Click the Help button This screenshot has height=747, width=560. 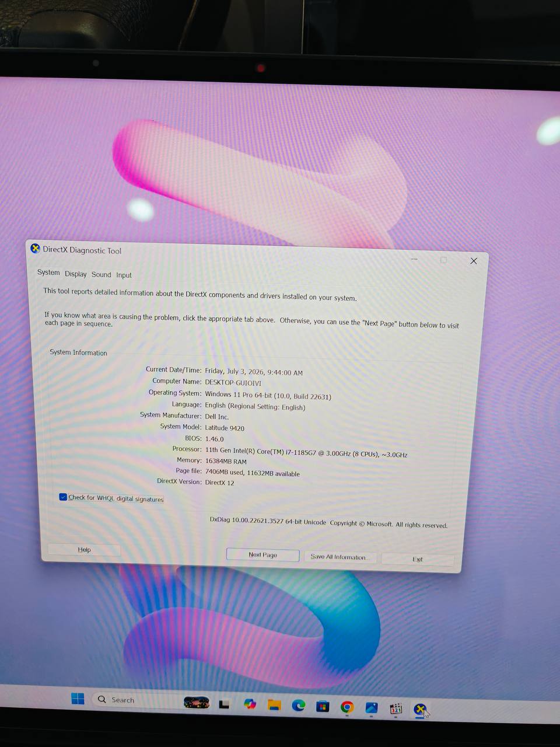[x=84, y=550]
